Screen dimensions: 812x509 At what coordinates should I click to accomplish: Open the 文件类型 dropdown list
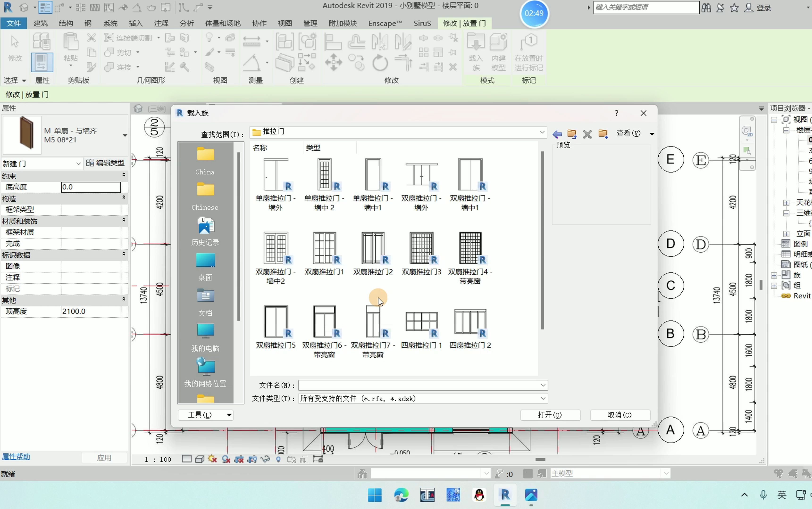pyautogui.click(x=543, y=398)
